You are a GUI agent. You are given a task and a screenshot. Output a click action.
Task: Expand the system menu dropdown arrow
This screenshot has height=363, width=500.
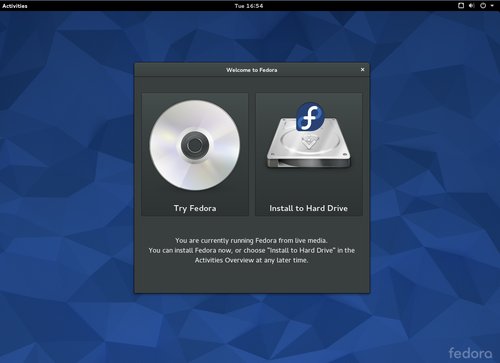(x=492, y=6)
